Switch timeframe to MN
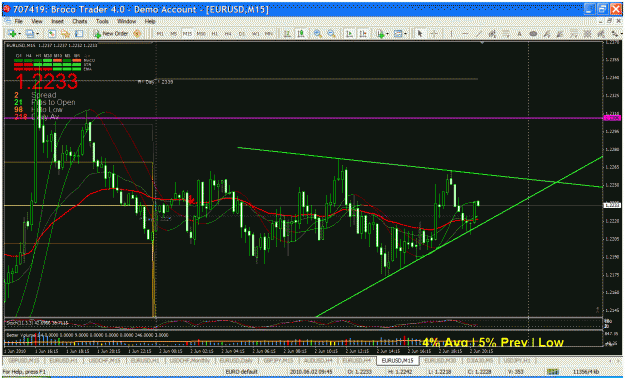Viewport: 625px width, 378px height. coord(269,34)
